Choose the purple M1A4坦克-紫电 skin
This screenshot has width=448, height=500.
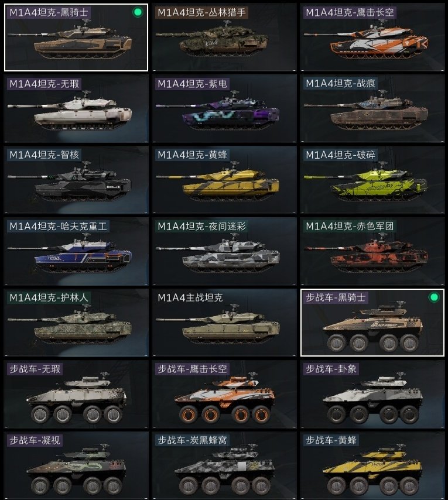coord(224,108)
